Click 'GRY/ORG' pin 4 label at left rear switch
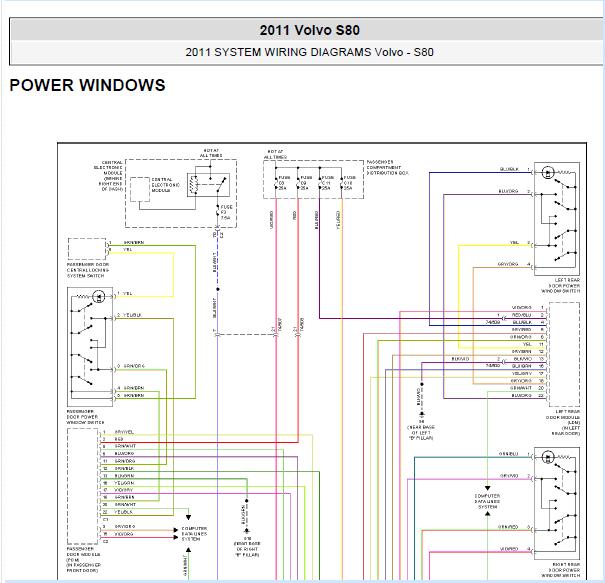 pos(508,264)
